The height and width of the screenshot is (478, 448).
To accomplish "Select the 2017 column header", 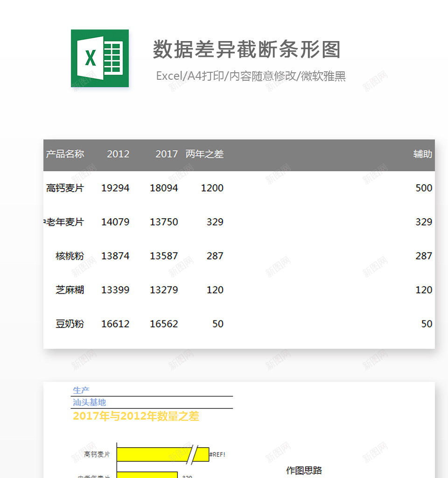I will pos(167,154).
